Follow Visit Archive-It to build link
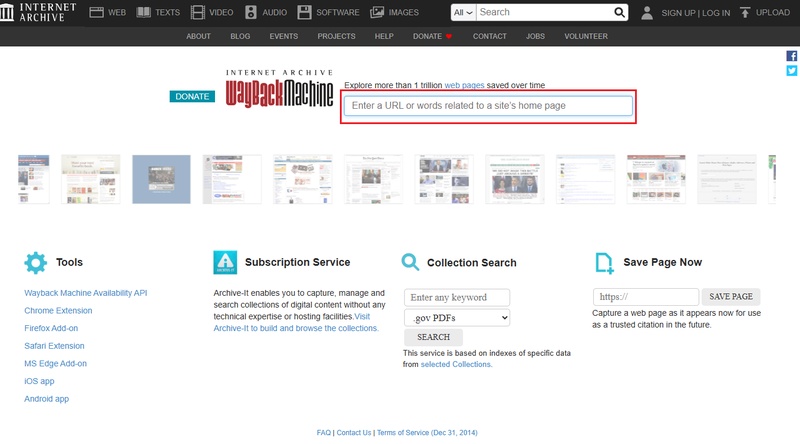The height and width of the screenshot is (444, 800). tap(296, 328)
